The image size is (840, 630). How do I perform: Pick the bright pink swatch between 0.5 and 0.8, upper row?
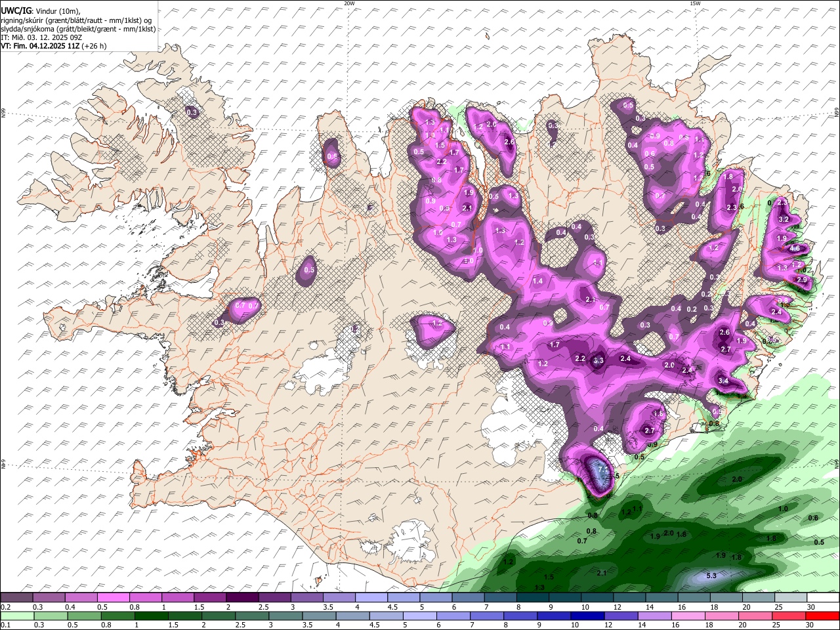[x=113, y=598]
